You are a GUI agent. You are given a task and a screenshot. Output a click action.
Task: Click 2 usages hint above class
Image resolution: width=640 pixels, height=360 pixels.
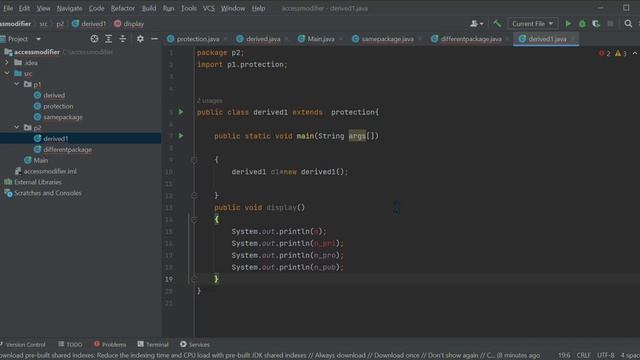coord(209,100)
